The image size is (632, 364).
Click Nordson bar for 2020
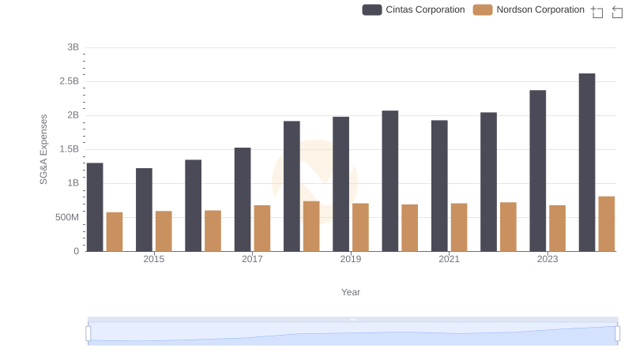(x=409, y=228)
